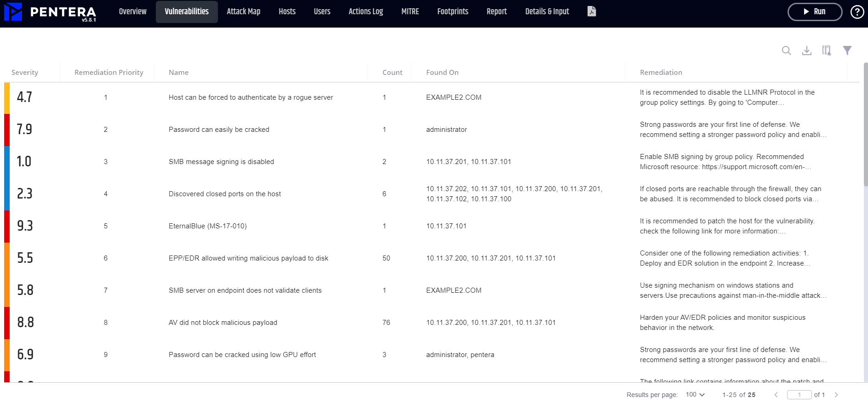Viewport: 868px width, 403px height.
Task: Open the column chooser icon
Action: 827,51
